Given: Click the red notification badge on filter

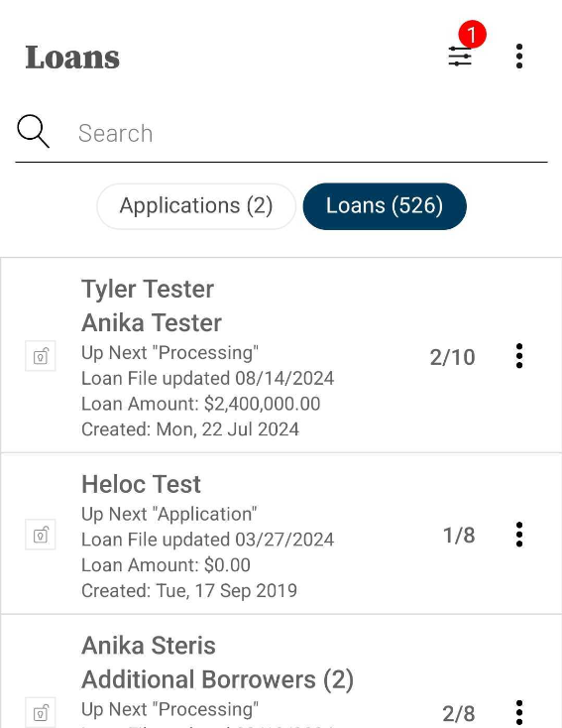Looking at the screenshot, I should coord(472,34).
